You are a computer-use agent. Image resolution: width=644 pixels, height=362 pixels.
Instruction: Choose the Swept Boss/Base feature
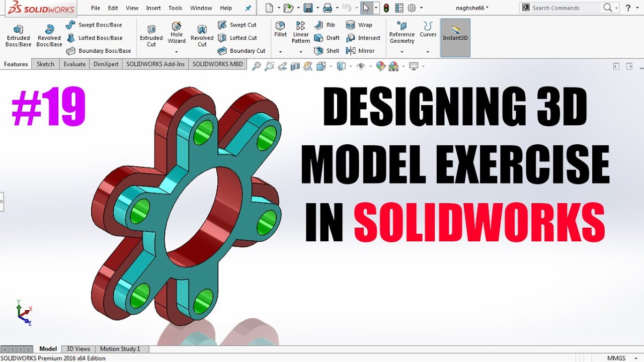[x=94, y=25]
